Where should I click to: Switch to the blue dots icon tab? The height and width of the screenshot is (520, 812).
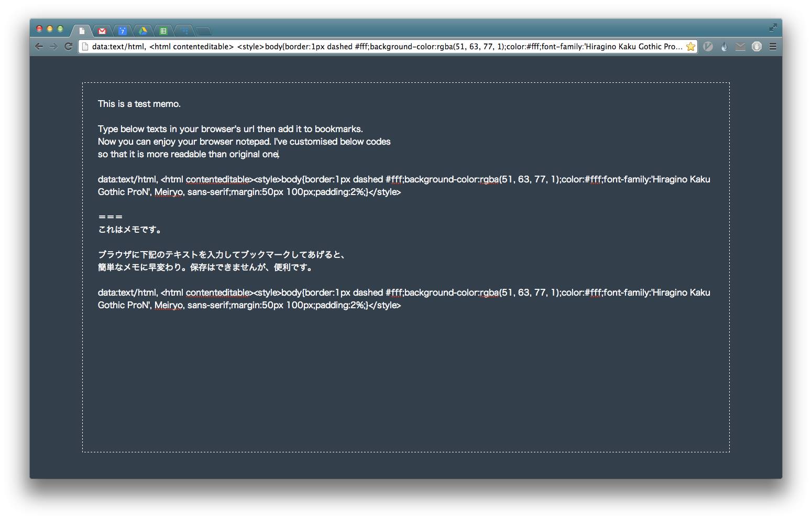click(184, 31)
